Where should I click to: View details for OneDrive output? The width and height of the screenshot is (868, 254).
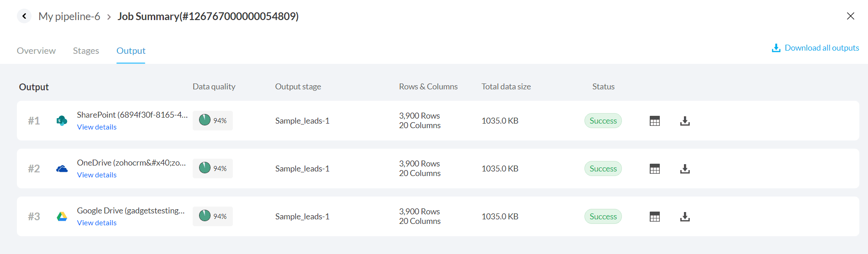tap(97, 175)
